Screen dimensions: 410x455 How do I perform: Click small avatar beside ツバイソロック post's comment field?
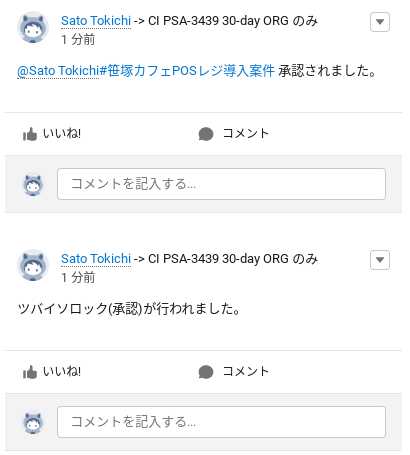point(33,422)
